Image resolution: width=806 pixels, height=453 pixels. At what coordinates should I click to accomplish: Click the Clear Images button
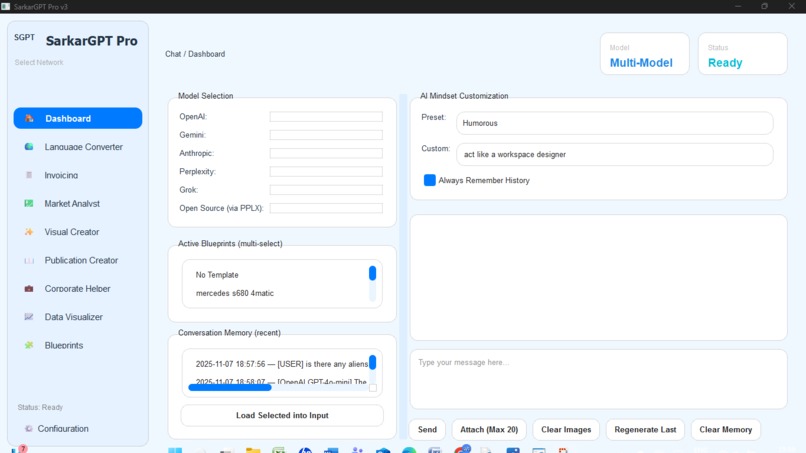[566, 429]
